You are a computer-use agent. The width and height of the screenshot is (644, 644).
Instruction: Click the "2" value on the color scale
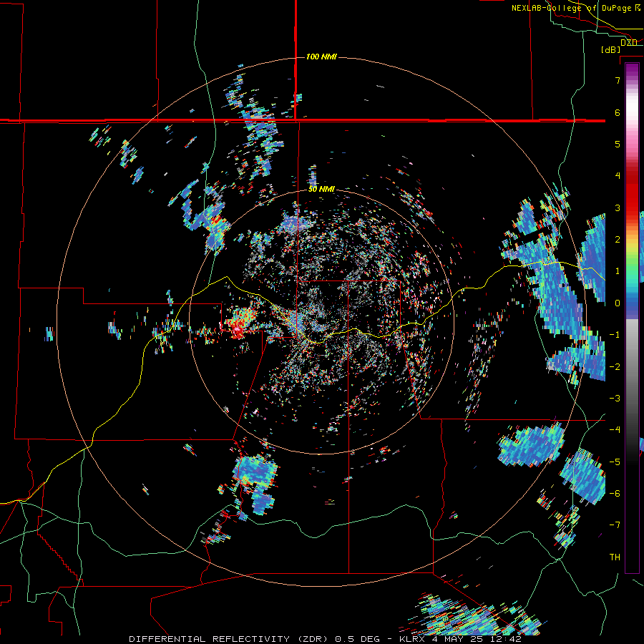tap(618, 240)
